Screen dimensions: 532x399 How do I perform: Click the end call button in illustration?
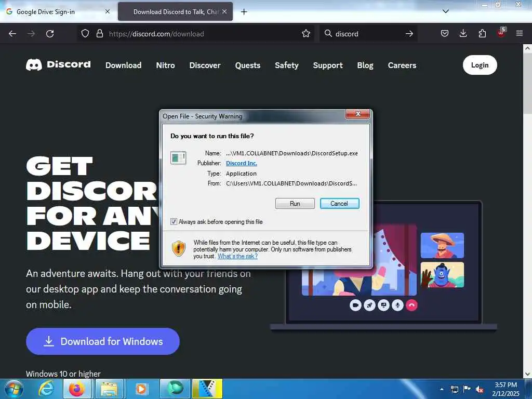point(411,305)
